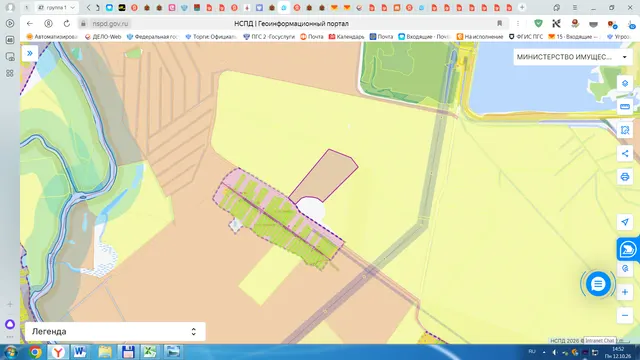This screenshot has width=640, height=360.
Task: Click the small target icon above zoom controls
Action: (625, 269)
